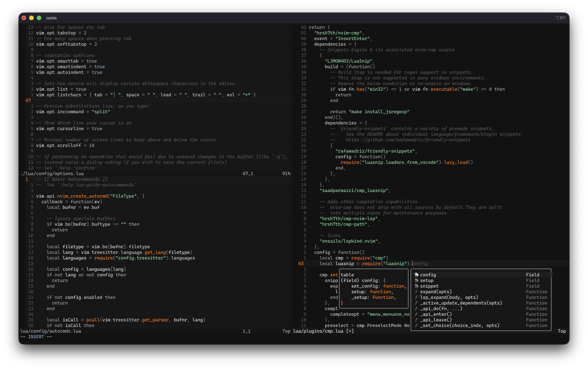The width and height of the screenshot is (588, 369).
Task: Click the field tag icon beside config
Action: click(x=416, y=275)
